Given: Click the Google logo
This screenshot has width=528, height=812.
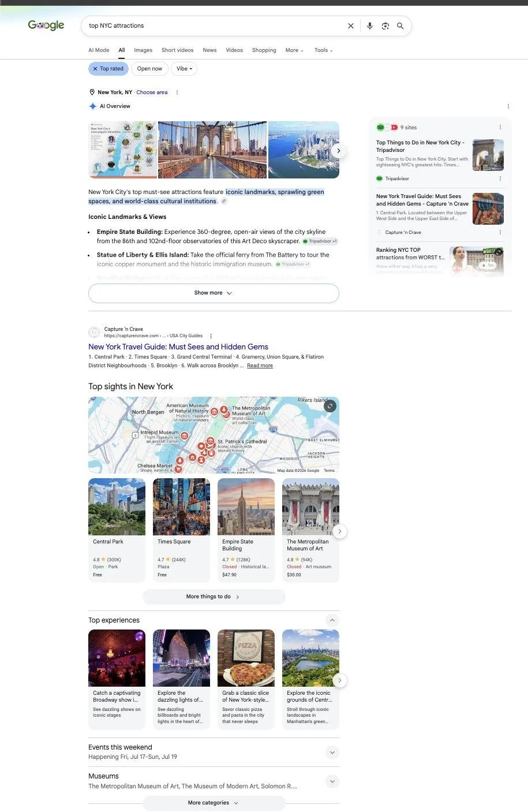Looking at the screenshot, I should (46, 25).
